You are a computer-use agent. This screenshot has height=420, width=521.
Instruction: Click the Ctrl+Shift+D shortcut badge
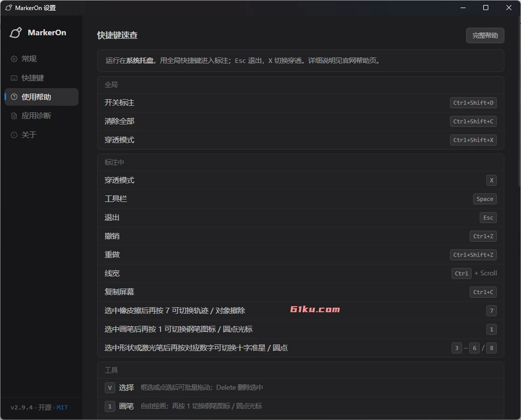click(x=473, y=103)
